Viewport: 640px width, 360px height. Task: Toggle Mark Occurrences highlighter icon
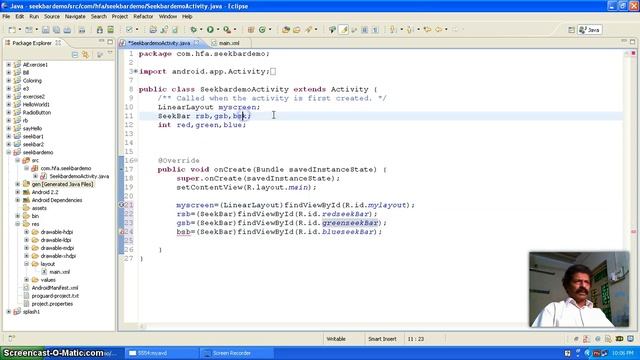point(344,30)
